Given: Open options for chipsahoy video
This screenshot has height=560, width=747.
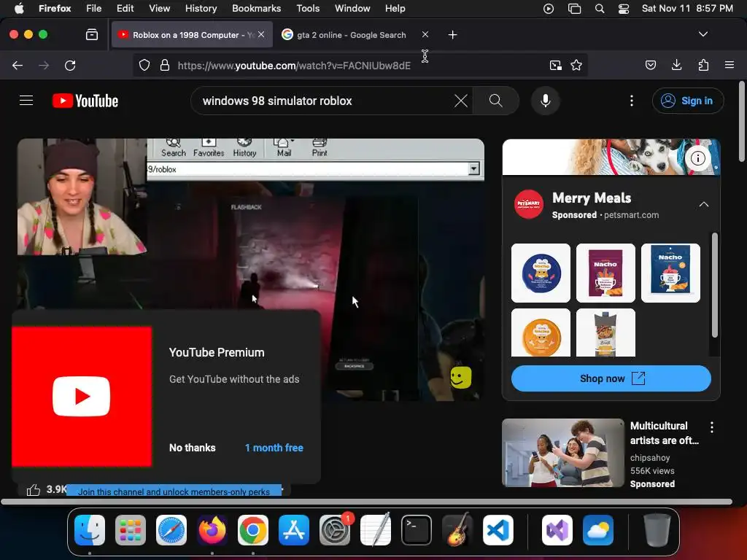Looking at the screenshot, I should pyautogui.click(x=712, y=427).
